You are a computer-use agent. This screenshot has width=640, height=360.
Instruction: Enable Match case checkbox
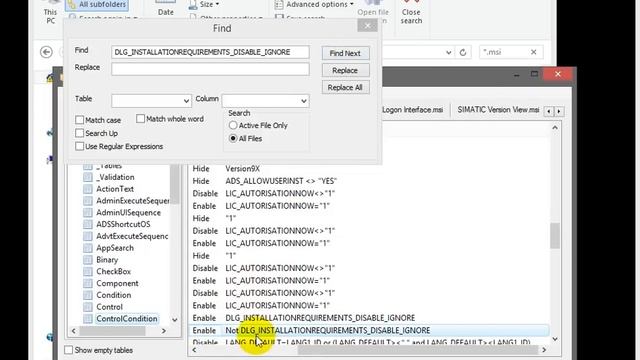pyautogui.click(x=80, y=120)
